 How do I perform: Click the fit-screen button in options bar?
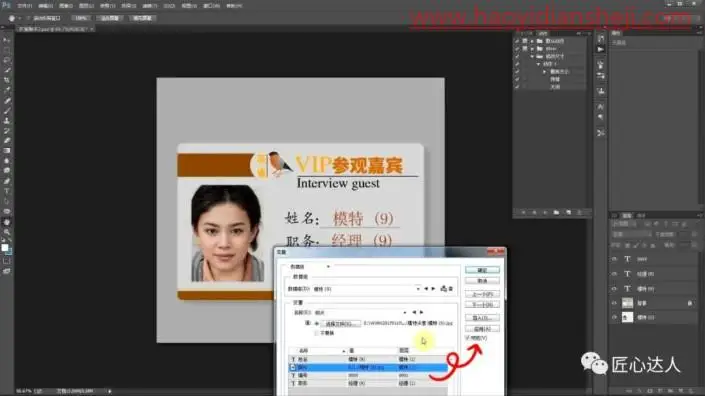pos(110,18)
